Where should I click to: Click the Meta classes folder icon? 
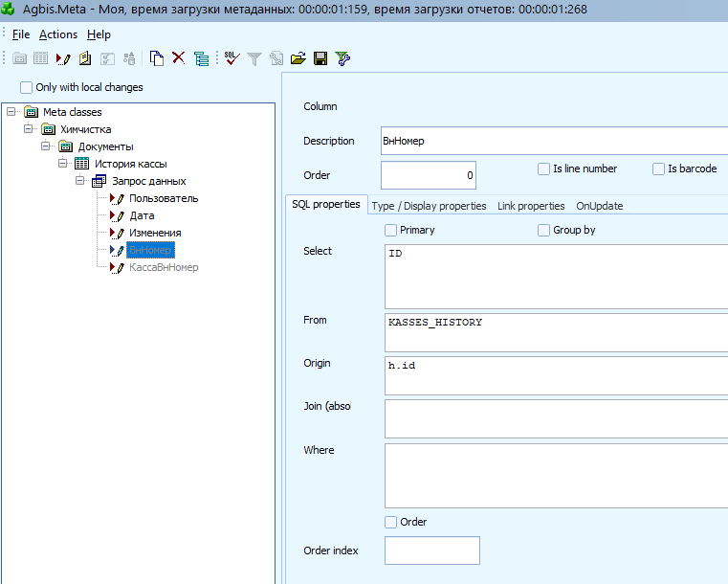(32, 112)
